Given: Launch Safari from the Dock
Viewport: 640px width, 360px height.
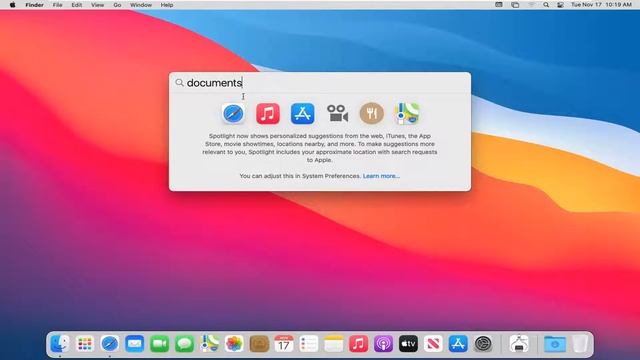Looking at the screenshot, I should 110,344.
